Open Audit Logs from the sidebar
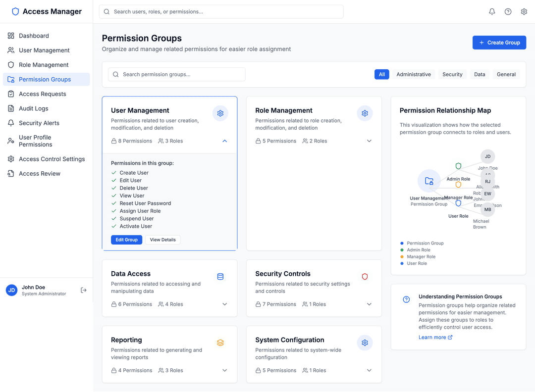 tap(34, 108)
